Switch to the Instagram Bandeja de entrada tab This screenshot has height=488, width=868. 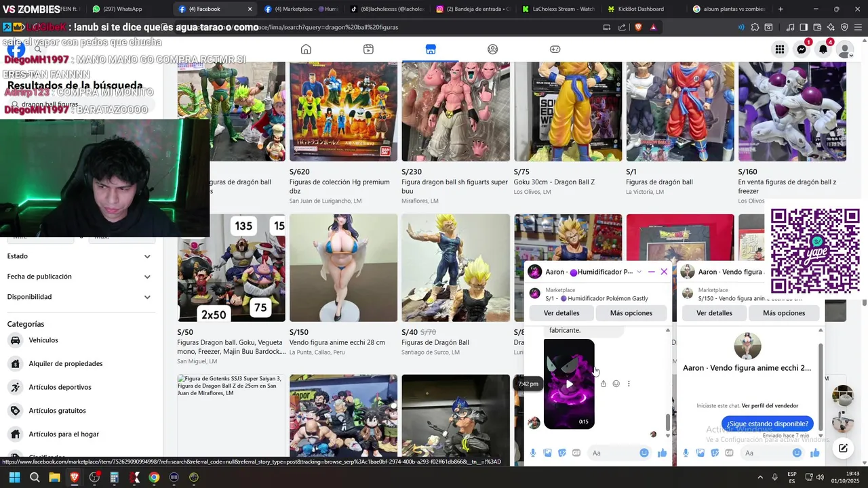tap(472, 9)
